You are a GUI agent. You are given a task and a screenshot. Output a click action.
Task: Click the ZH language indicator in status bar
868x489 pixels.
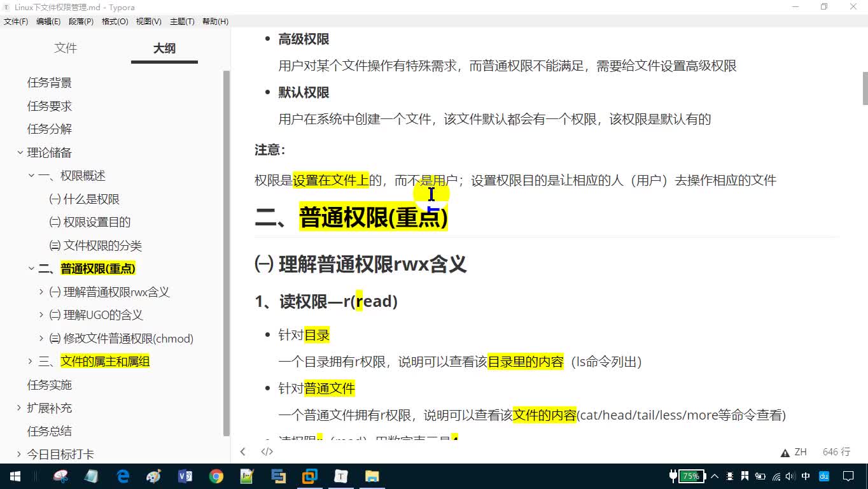(801, 452)
